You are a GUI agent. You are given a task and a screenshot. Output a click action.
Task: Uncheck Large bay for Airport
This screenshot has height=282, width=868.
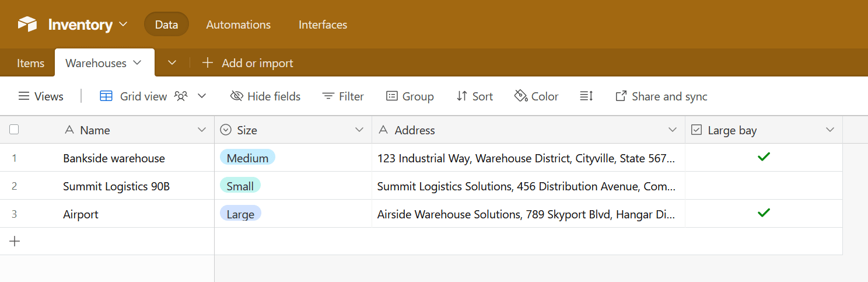point(764,213)
